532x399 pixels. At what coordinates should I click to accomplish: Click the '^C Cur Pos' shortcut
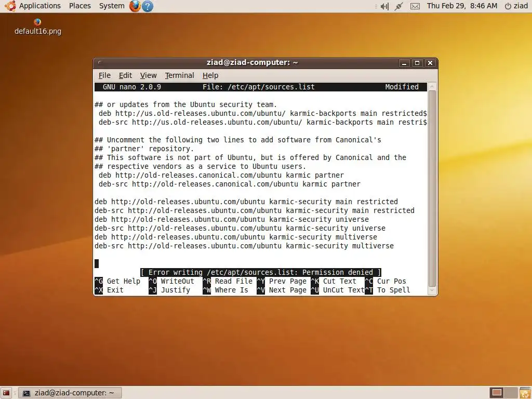point(385,281)
